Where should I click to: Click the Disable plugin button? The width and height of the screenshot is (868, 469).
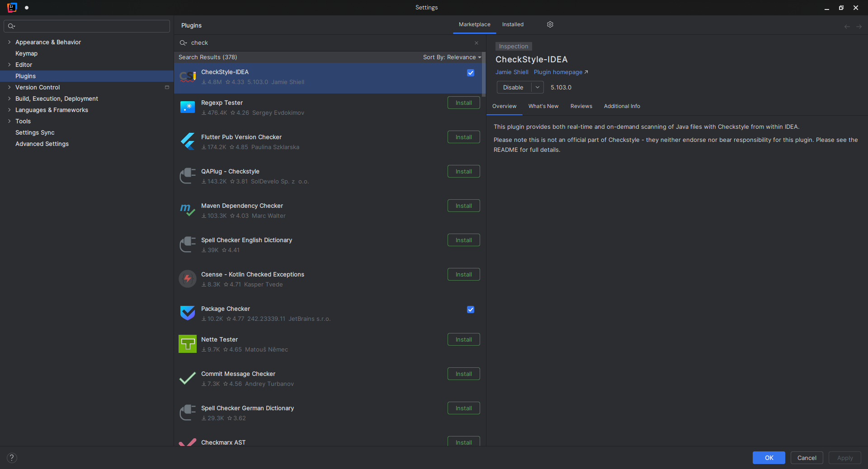(514, 87)
